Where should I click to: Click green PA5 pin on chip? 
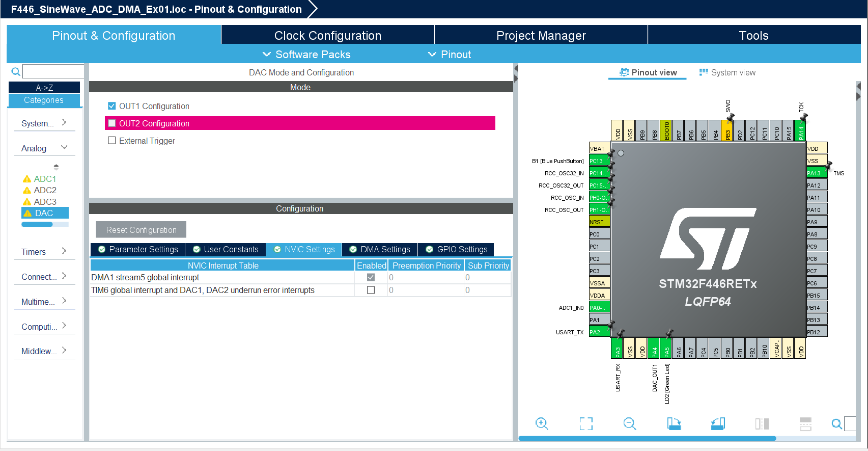[x=666, y=348]
